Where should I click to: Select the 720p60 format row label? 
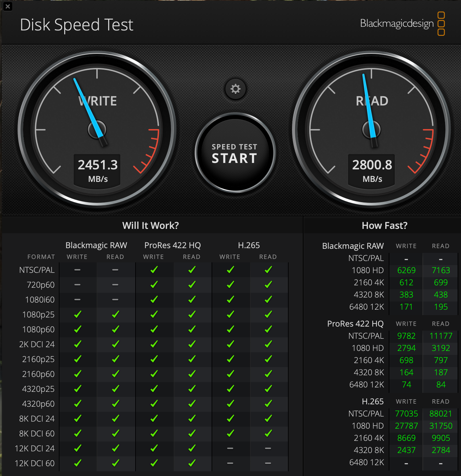pyautogui.click(x=41, y=285)
